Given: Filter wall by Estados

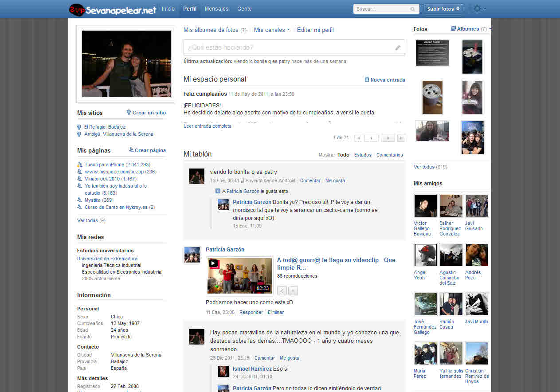Looking at the screenshot, I should [x=363, y=155].
